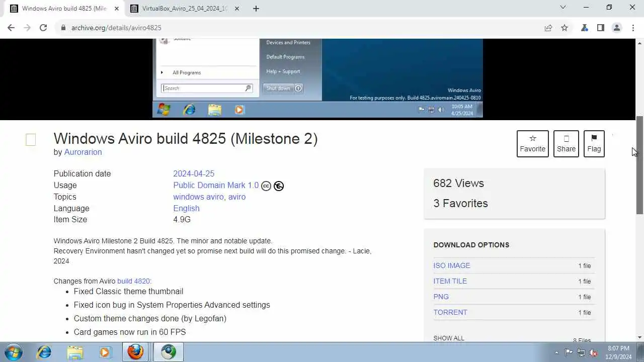Open the muted volume tray icon
This screenshot has width=644, height=362.
593,352
